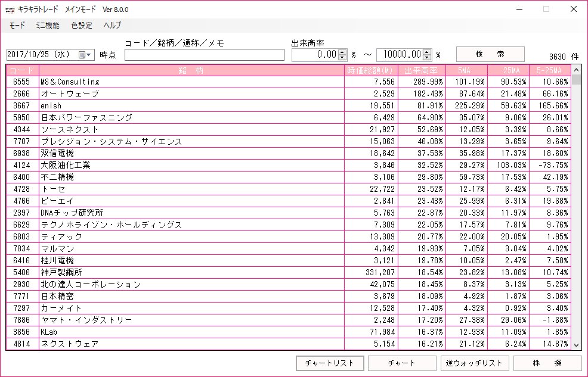This screenshot has width=588, height=377.
Task: Increase the maximum 出来高率 value
Action: pyautogui.click(x=427, y=52)
